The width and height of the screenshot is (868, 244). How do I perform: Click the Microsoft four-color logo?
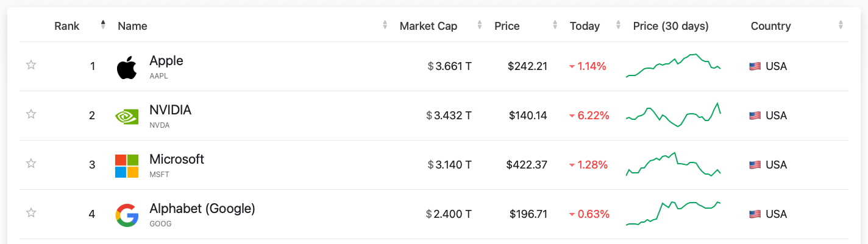click(127, 166)
